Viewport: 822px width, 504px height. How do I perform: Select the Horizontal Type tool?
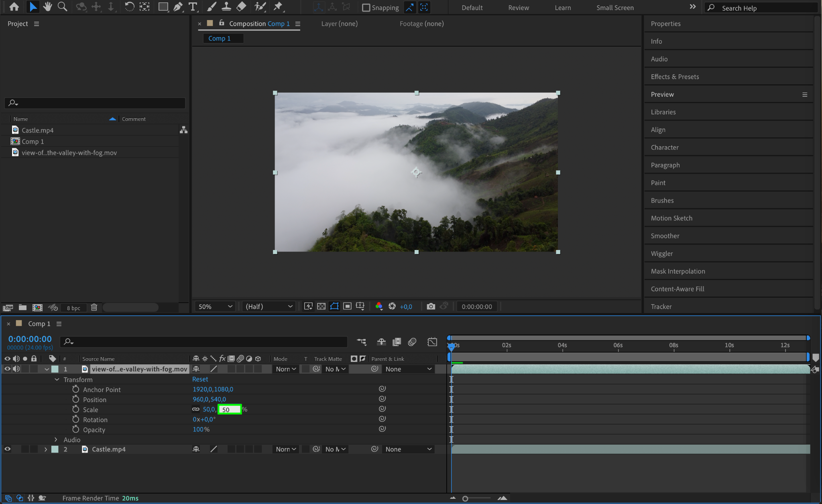[193, 7]
